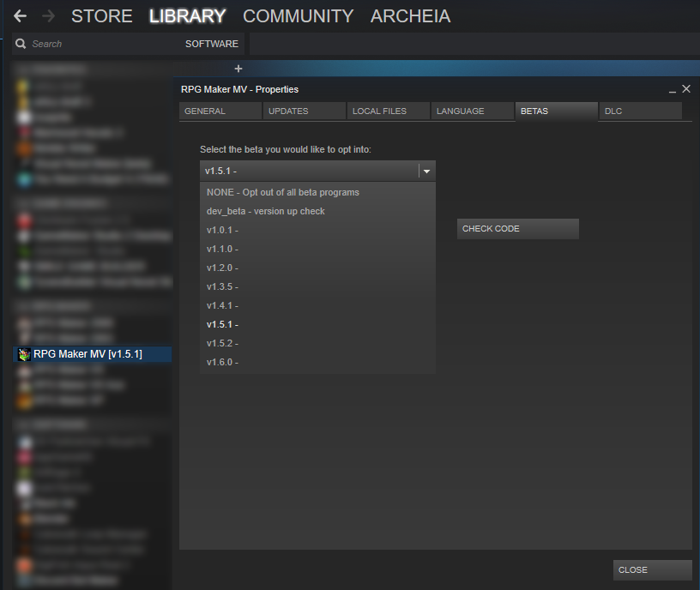Click the forward navigation arrow

pyautogui.click(x=48, y=16)
